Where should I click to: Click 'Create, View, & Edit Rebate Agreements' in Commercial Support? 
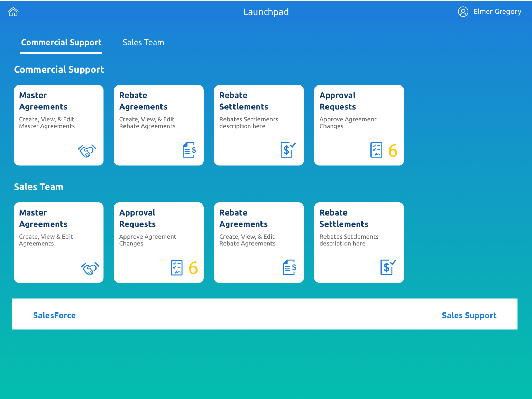pyautogui.click(x=147, y=123)
